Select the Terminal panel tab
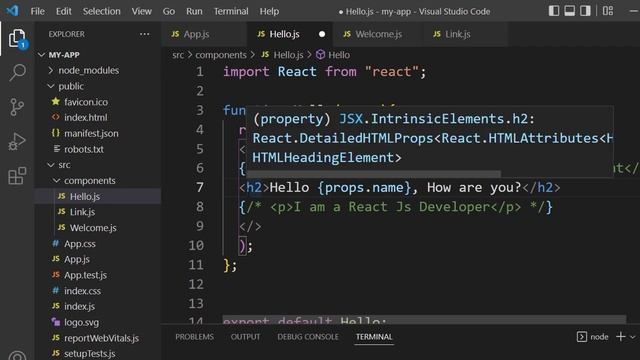 [x=374, y=337]
